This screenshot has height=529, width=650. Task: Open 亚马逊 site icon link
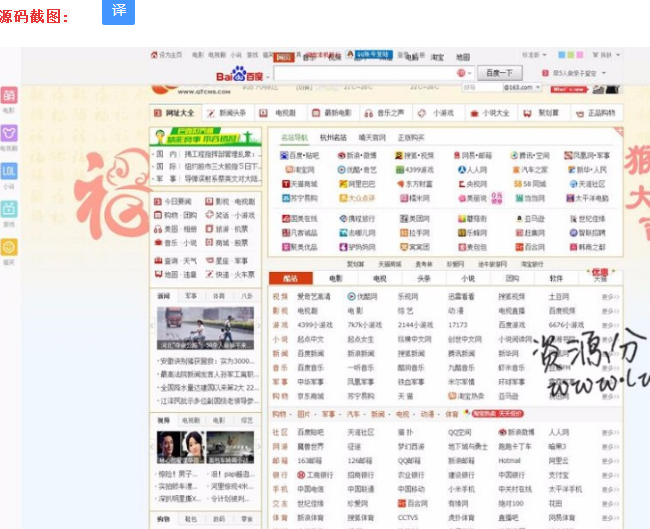pos(530,218)
